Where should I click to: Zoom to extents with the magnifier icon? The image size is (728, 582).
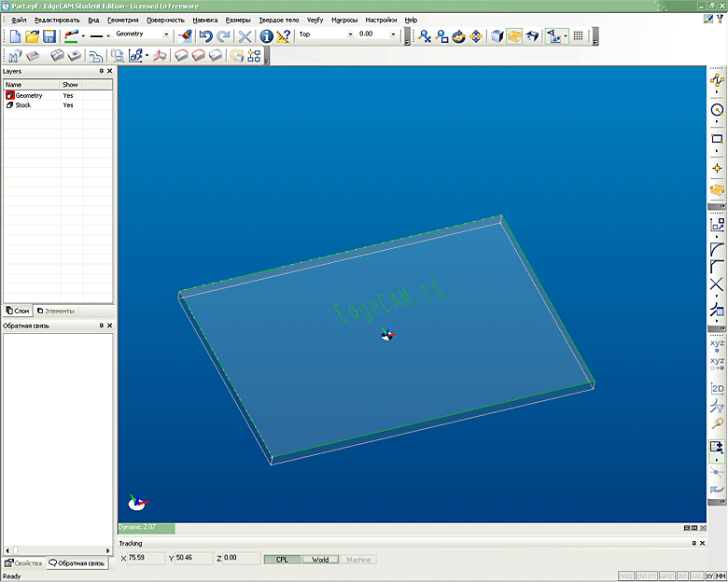425,36
